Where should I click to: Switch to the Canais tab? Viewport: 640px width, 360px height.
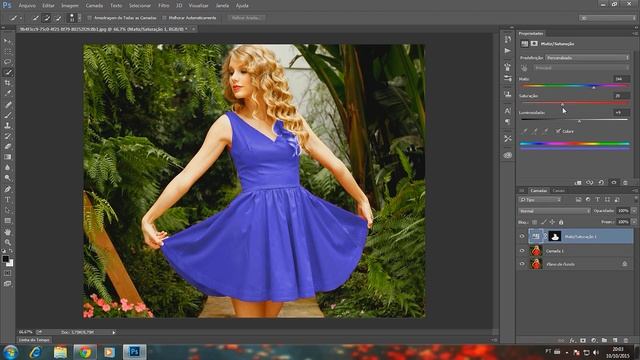(x=558, y=191)
